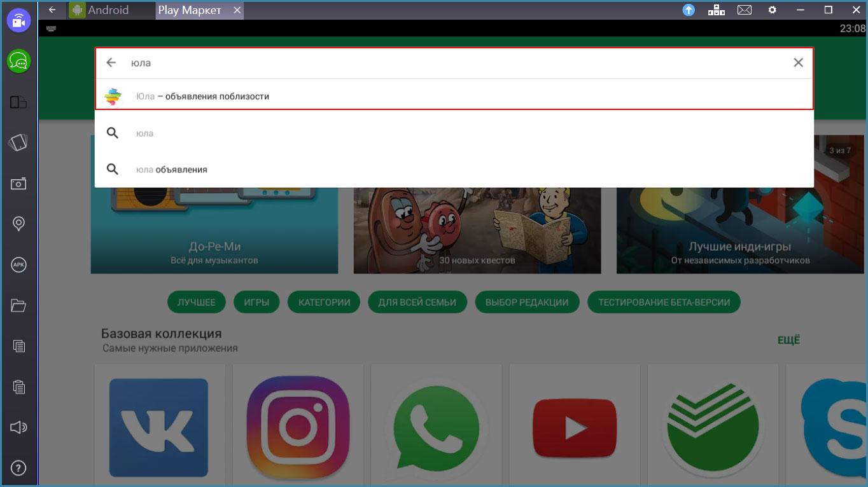Click the ТЕСТИРОВАНИЕ БЕТА-ВЕРСИИ button
The image size is (868, 487).
click(x=664, y=302)
